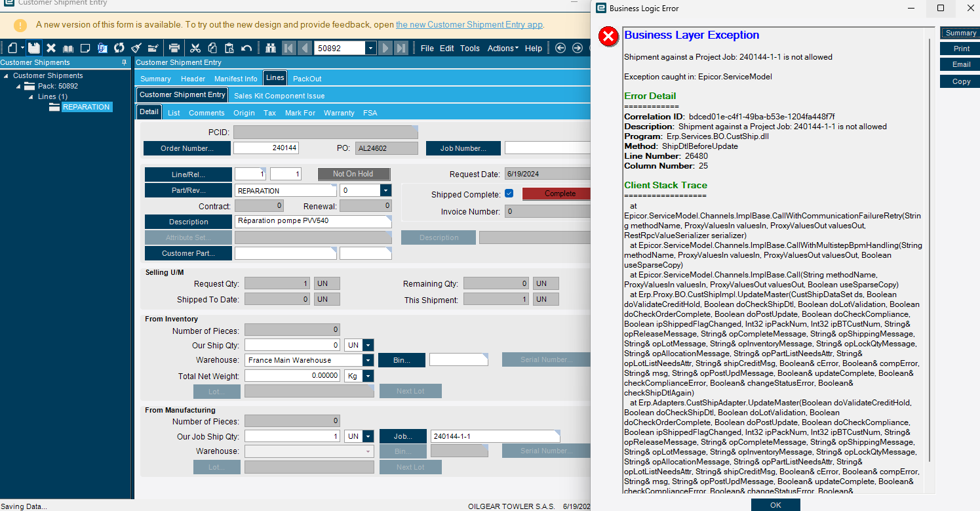Screen dimensions: 980x511
Task: Open the new Customer Shipment Entry app link
Action: point(469,25)
